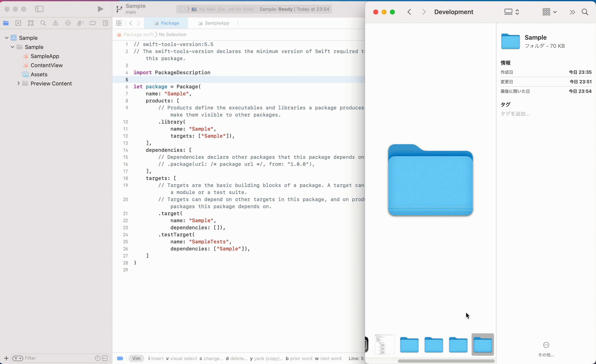
Task: Run the Sample scheme with the play button
Action: pyautogui.click(x=100, y=9)
